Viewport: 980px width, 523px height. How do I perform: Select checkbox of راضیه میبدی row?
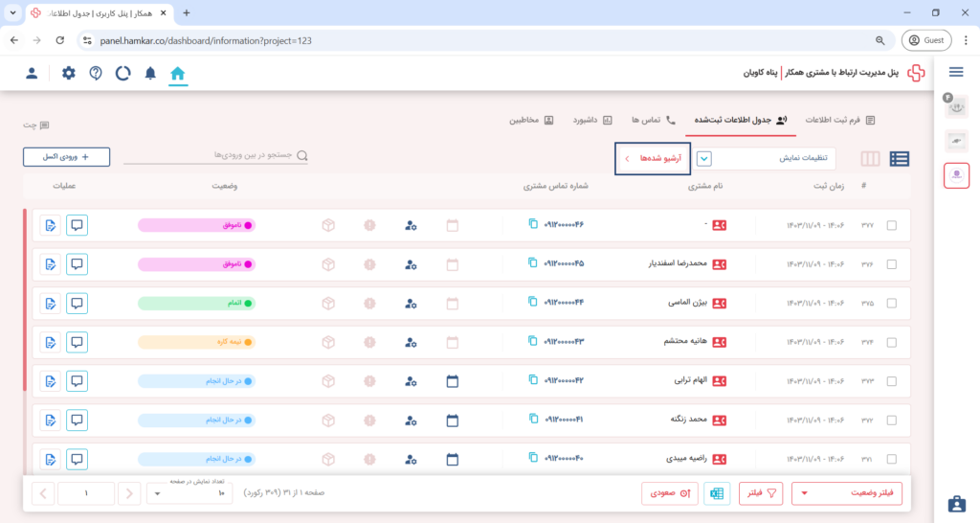point(892,459)
